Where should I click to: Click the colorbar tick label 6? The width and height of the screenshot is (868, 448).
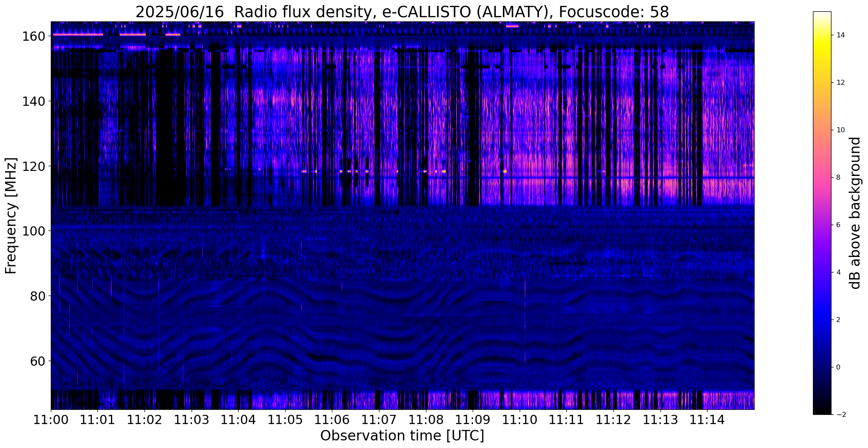coord(839,225)
